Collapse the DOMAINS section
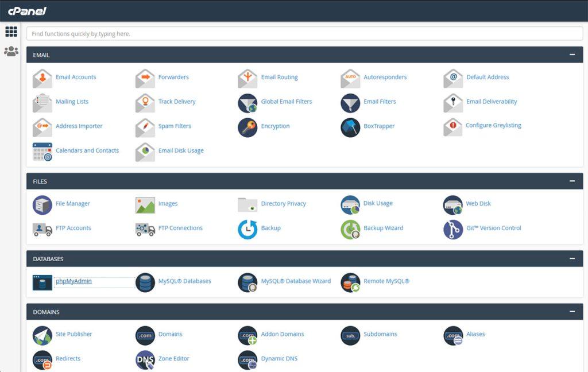This screenshot has height=372, width=588. [x=572, y=311]
